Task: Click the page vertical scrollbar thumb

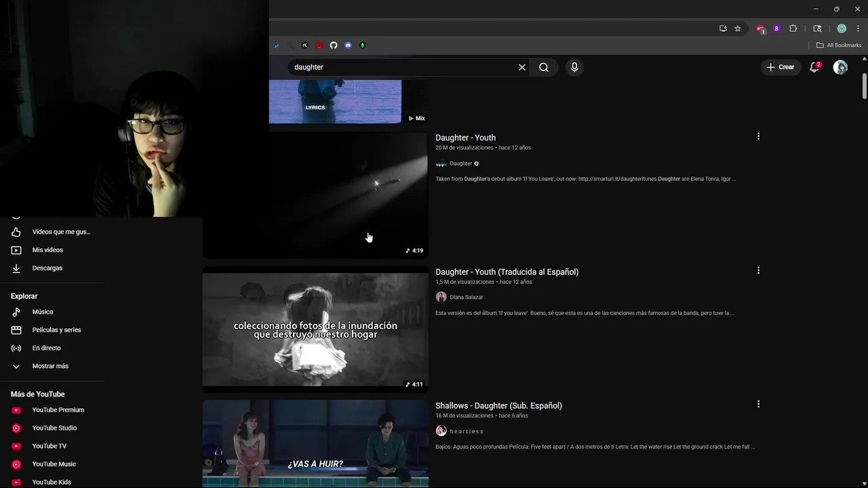Action: [865, 87]
